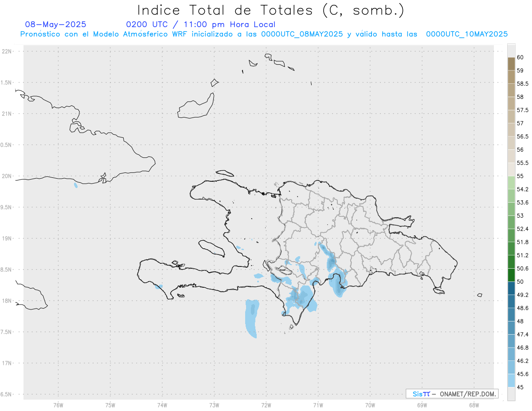The width and height of the screenshot is (532, 411).
Task: Click the legend value '59'
Action: pyautogui.click(x=520, y=70)
